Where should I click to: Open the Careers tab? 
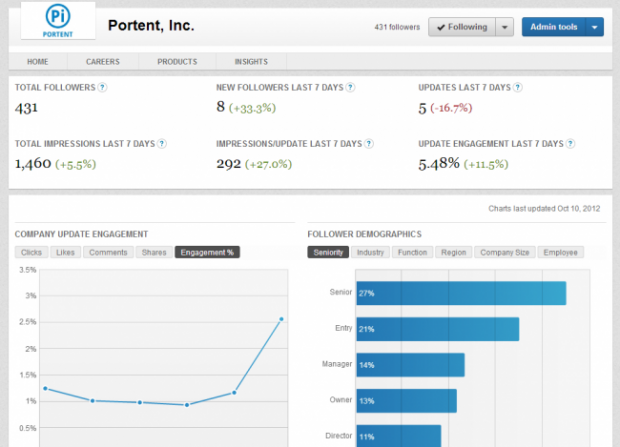click(x=103, y=62)
